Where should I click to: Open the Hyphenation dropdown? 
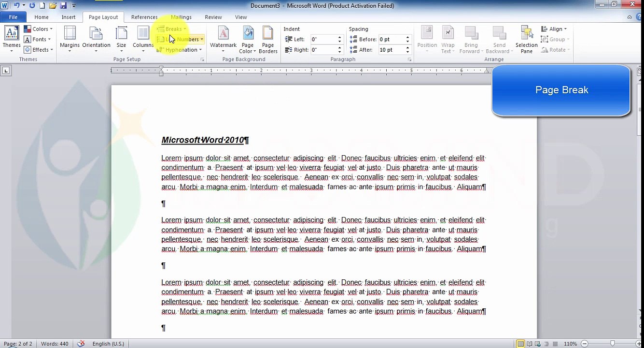coord(180,50)
